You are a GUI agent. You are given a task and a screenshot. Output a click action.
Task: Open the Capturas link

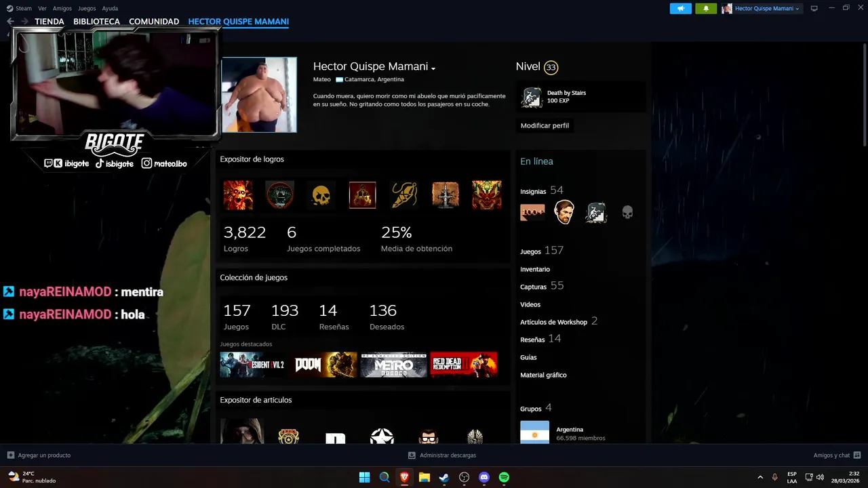coord(533,287)
